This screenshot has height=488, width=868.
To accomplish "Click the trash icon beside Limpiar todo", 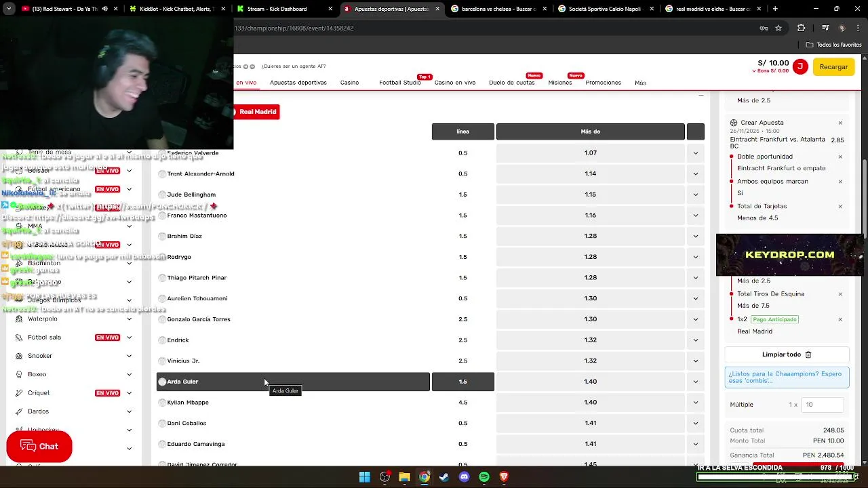I will (x=808, y=354).
